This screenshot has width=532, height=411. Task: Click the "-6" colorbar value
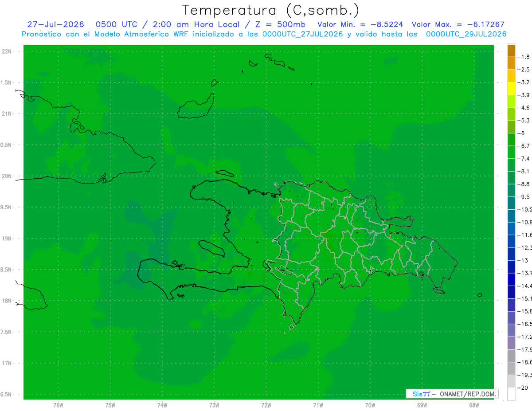pyautogui.click(x=522, y=133)
